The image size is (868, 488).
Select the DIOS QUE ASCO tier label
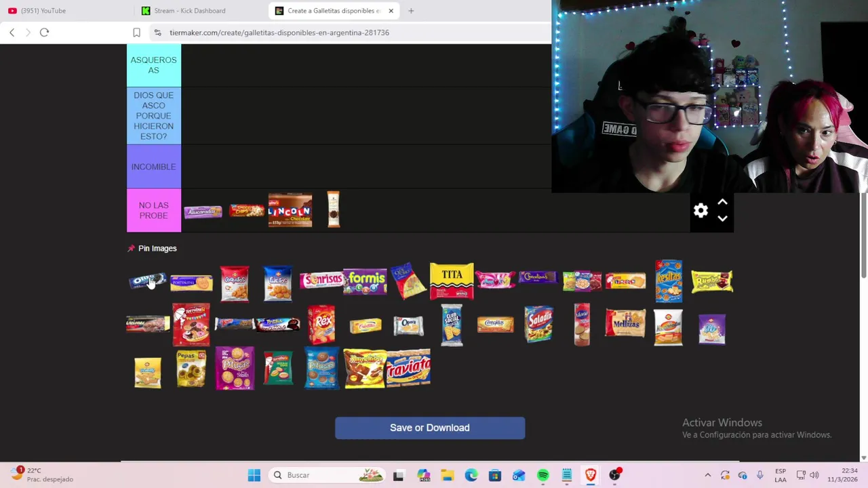154,116
